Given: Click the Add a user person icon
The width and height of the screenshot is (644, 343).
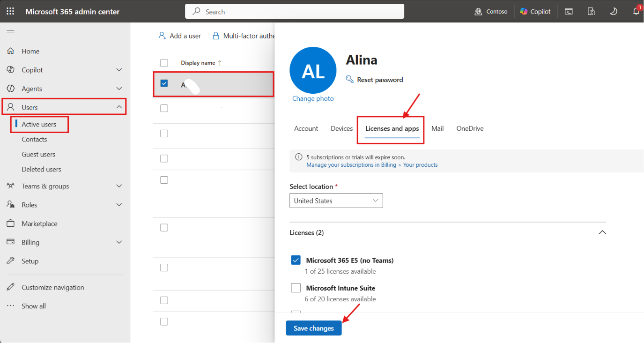Looking at the screenshot, I should [x=162, y=36].
